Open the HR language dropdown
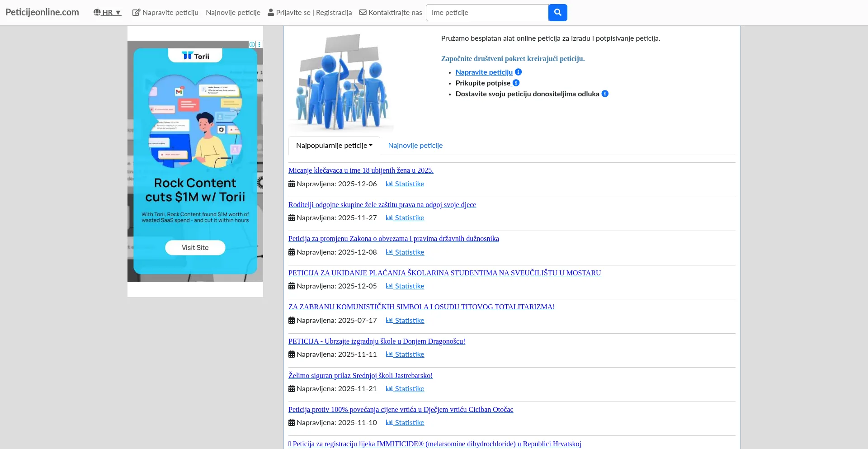Image resolution: width=868 pixels, height=449 pixels. pos(107,13)
